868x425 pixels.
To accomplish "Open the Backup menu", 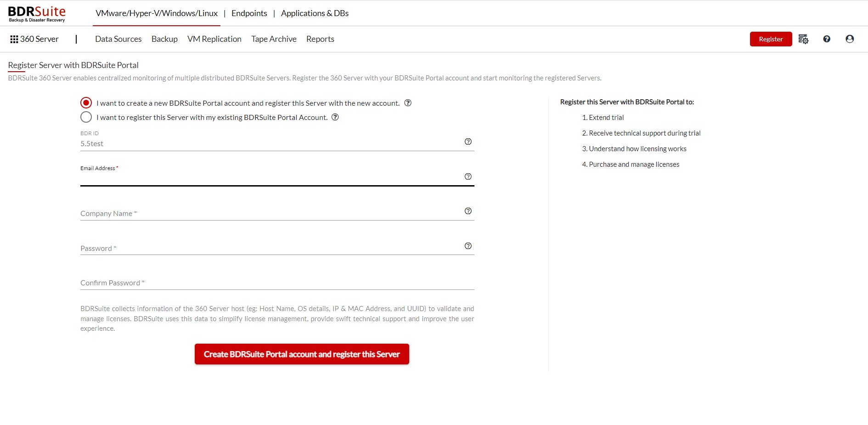I will point(164,39).
